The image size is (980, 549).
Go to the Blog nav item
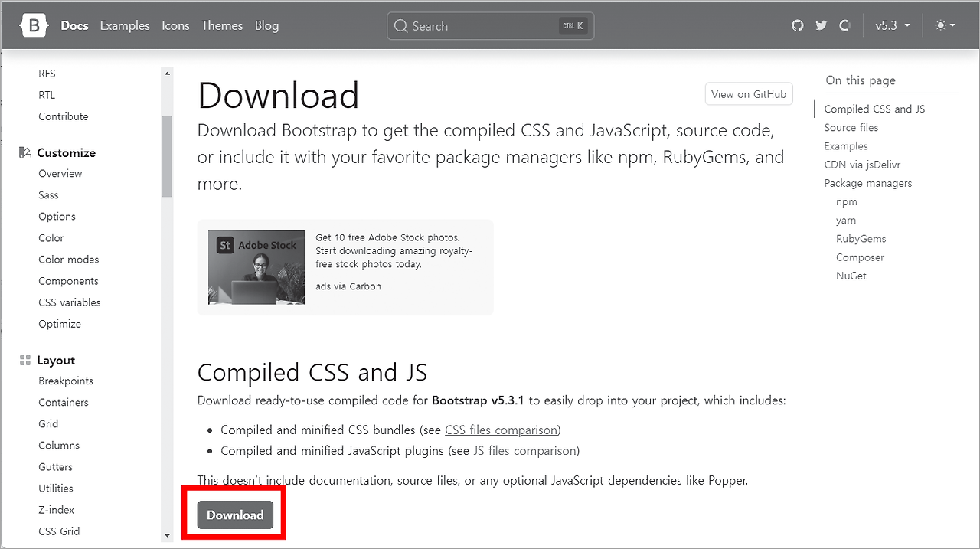coord(266,25)
